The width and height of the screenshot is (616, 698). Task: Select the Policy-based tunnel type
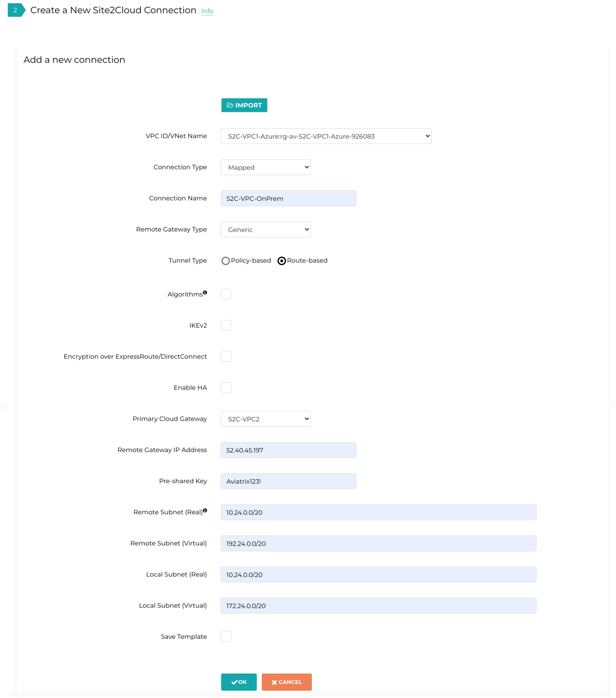coord(226,261)
